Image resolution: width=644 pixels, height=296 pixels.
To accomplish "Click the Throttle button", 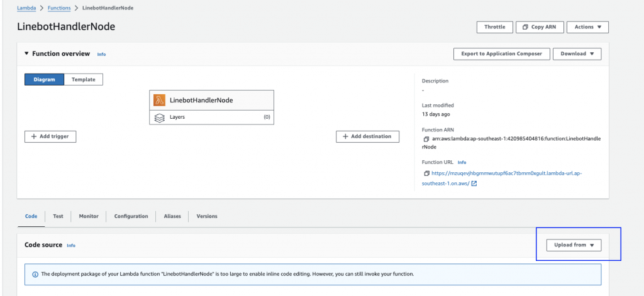I will click(494, 27).
